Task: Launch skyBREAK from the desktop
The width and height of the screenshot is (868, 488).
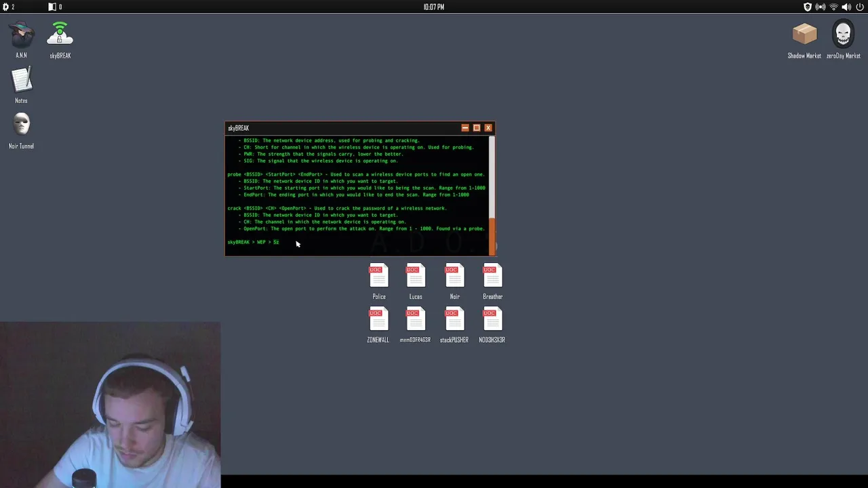Action: (60, 34)
